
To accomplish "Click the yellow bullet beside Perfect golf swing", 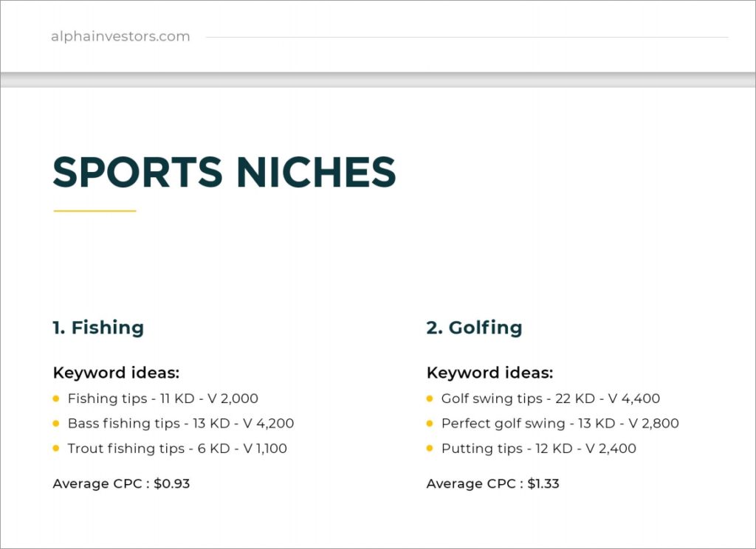I will pos(430,424).
